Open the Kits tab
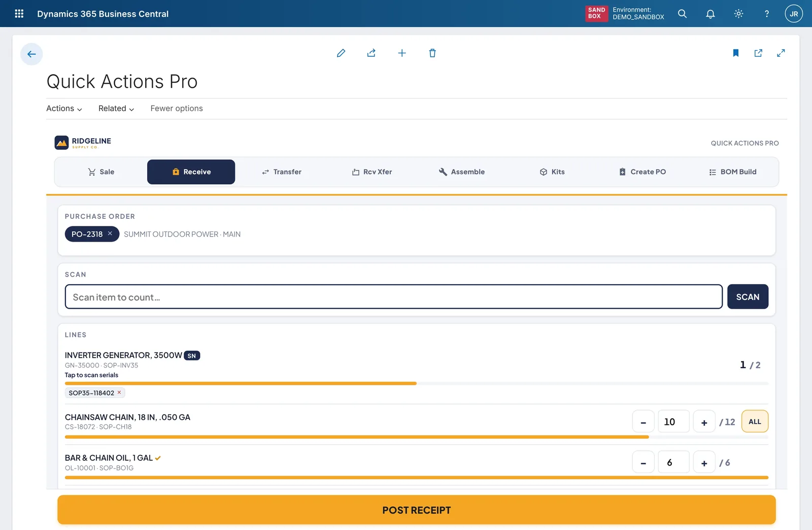This screenshot has width=812, height=530. [552, 172]
